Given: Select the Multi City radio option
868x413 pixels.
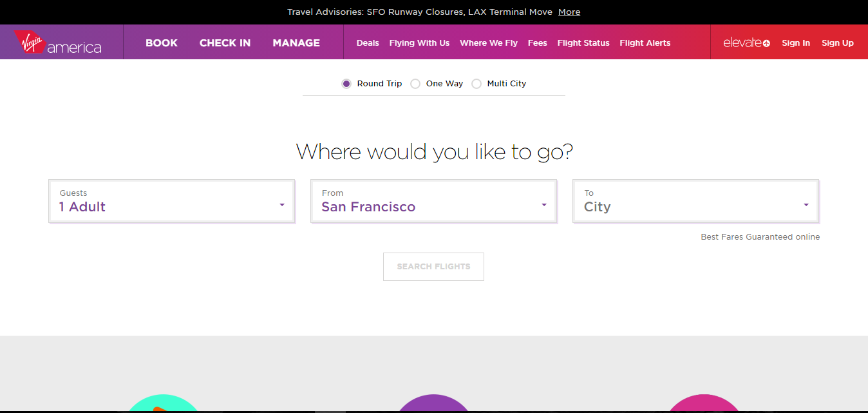Looking at the screenshot, I should [476, 84].
